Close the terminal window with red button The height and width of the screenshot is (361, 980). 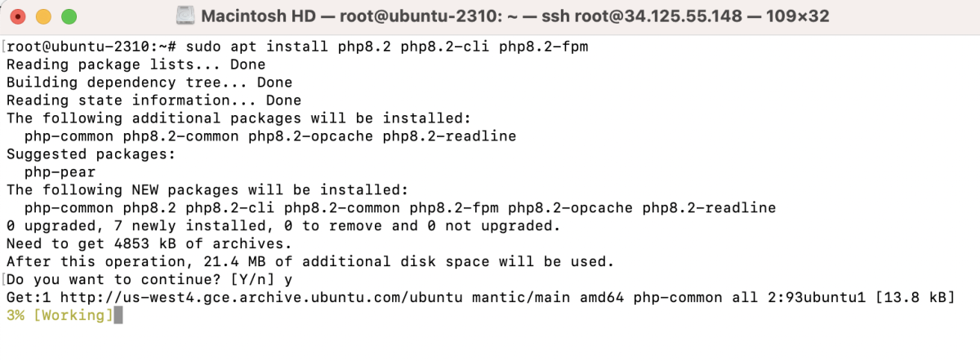20,16
